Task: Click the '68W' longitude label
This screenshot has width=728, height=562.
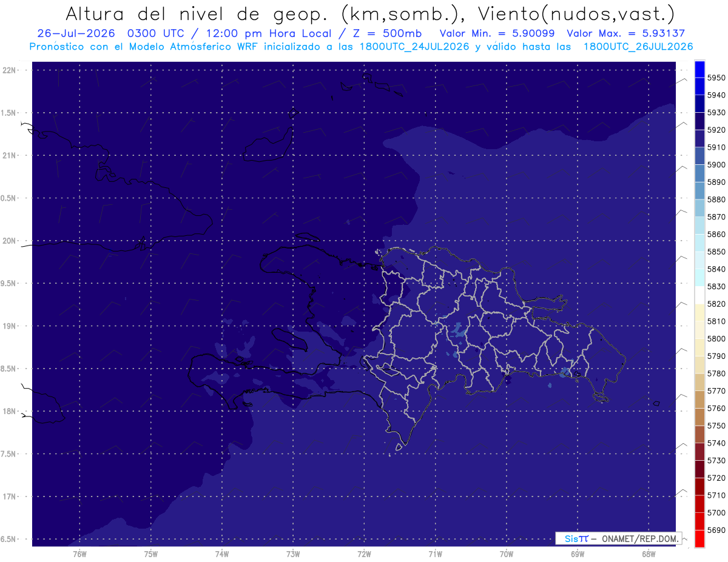Action: [648, 554]
